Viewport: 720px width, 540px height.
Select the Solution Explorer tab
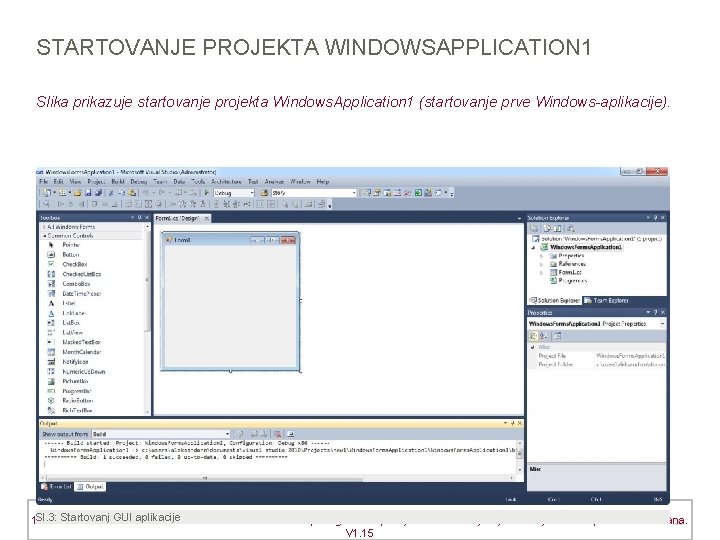555,301
